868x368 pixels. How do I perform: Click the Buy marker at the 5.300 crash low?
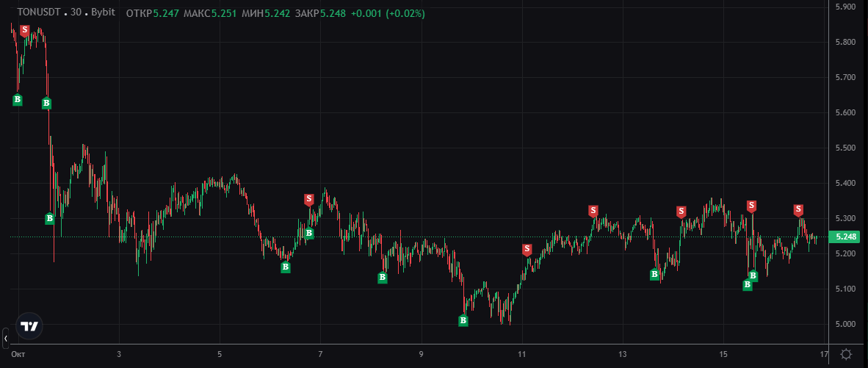(50, 219)
